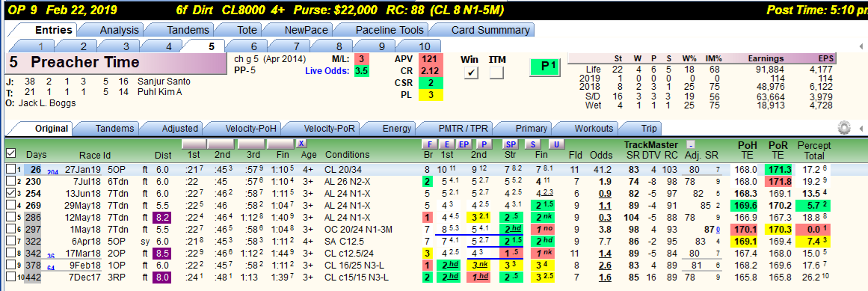
Task: Open the NewPace tab
Action: tap(306, 30)
